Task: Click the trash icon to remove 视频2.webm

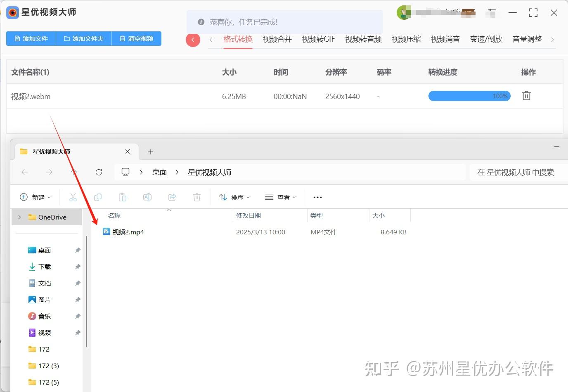Action: coord(526,96)
